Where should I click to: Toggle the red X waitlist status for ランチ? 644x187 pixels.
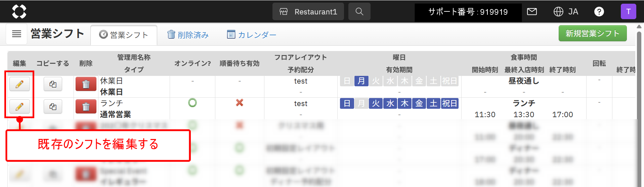[240, 103]
